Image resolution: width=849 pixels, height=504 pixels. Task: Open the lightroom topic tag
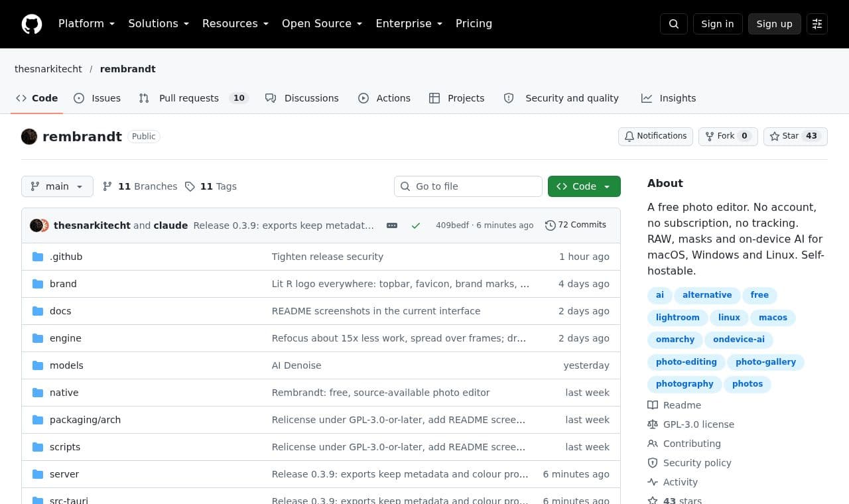[678, 318]
